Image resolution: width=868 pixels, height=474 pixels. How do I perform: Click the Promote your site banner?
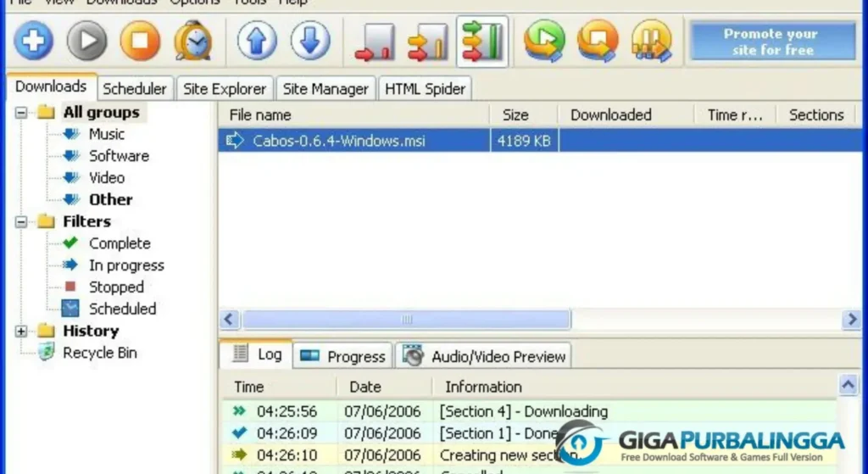click(x=773, y=42)
